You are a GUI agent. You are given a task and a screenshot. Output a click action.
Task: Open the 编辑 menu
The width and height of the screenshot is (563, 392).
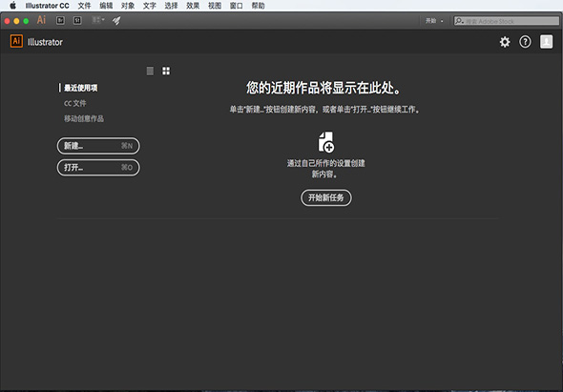[x=106, y=6]
